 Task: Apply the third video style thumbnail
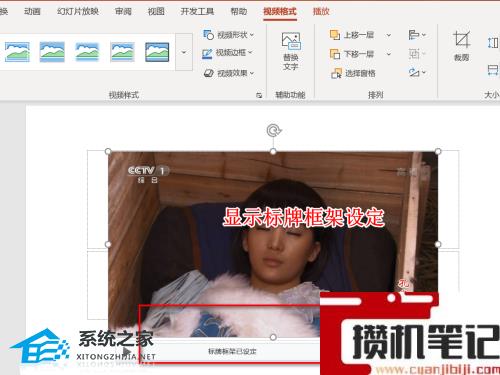coord(87,52)
